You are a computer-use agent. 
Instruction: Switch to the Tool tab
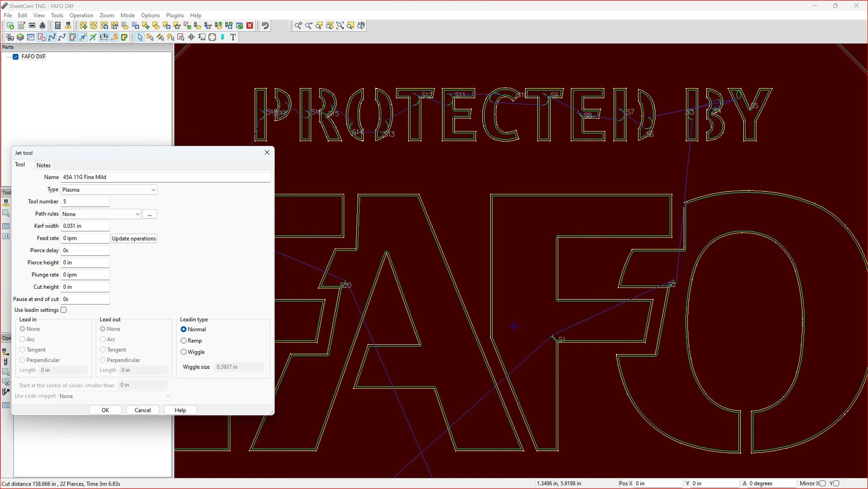coord(20,165)
